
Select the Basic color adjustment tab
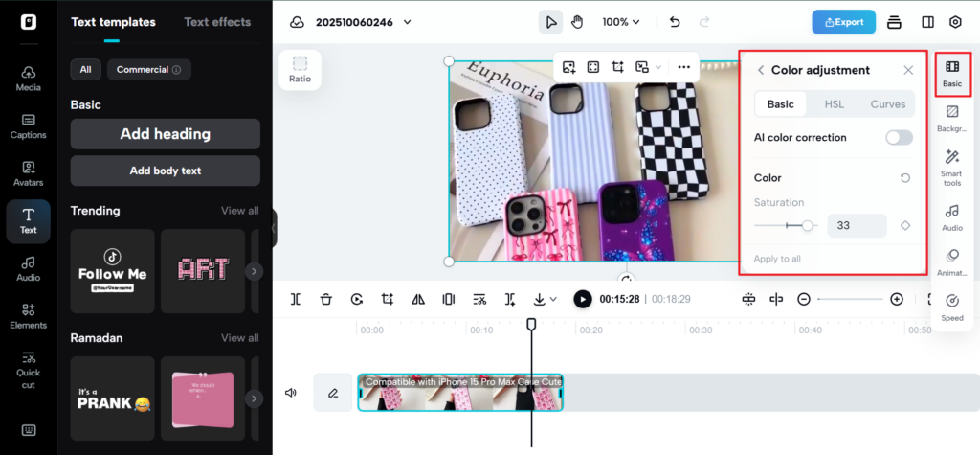pos(781,104)
